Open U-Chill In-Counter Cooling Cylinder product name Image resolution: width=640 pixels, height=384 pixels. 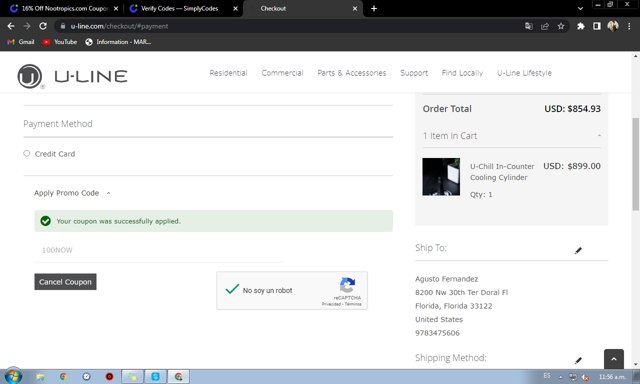point(502,172)
